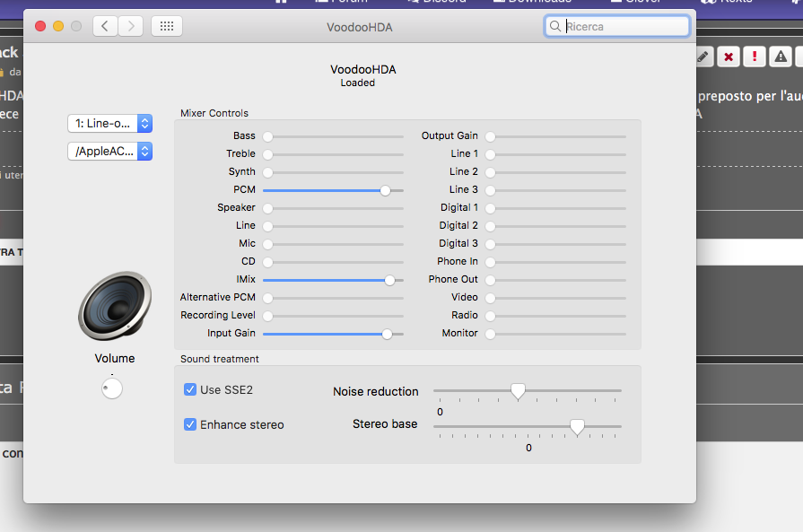Image resolution: width=803 pixels, height=532 pixels.
Task: Adjust the Line 3 slider
Action: tap(555, 190)
